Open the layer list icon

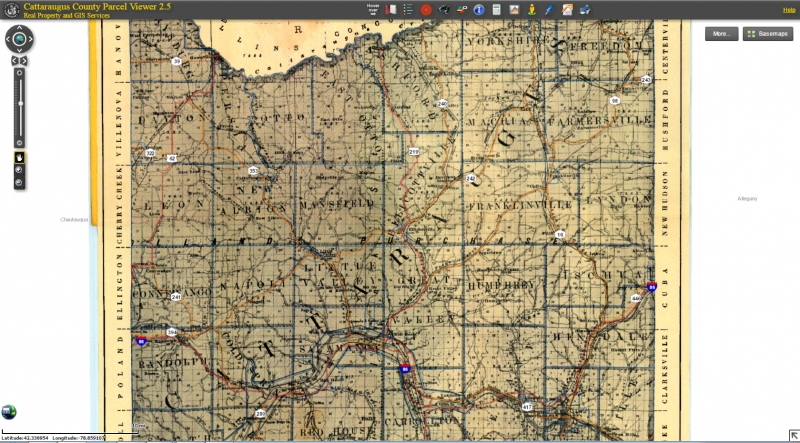(x=408, y=10)
